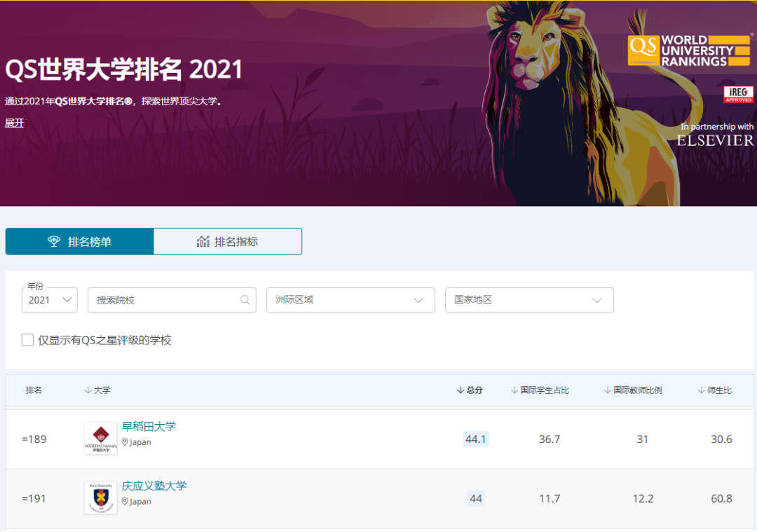The height and width of the screenshot is (532, 757).
Task: Sort the table by 总分 column
Action: [x=469, y=390]
